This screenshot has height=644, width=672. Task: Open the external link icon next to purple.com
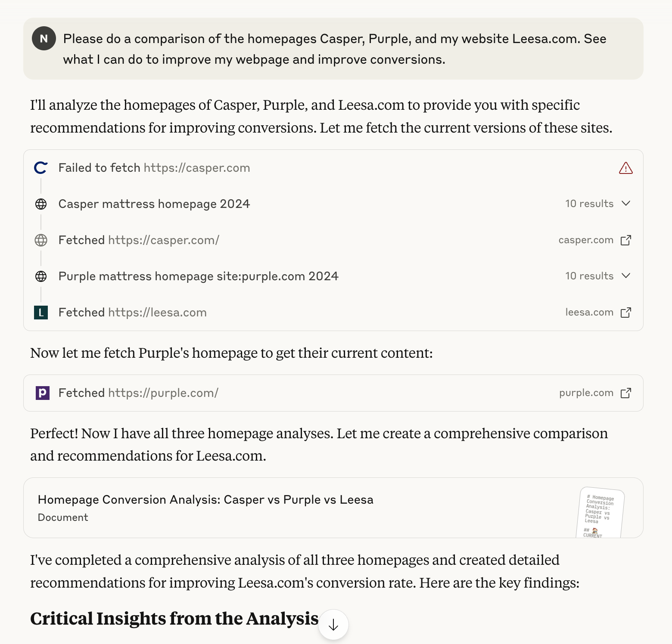click(626, 393)
